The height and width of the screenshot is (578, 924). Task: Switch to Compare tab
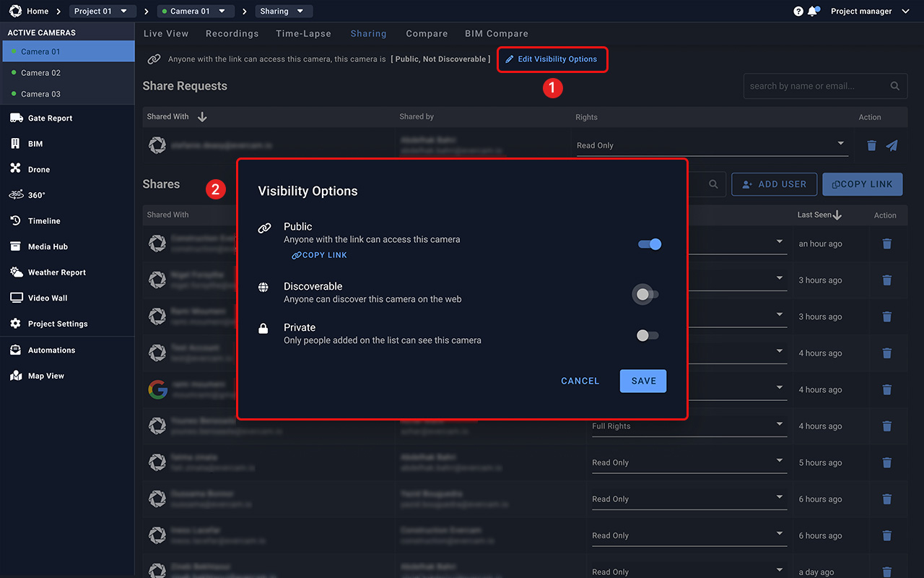(x=427, y=33)
